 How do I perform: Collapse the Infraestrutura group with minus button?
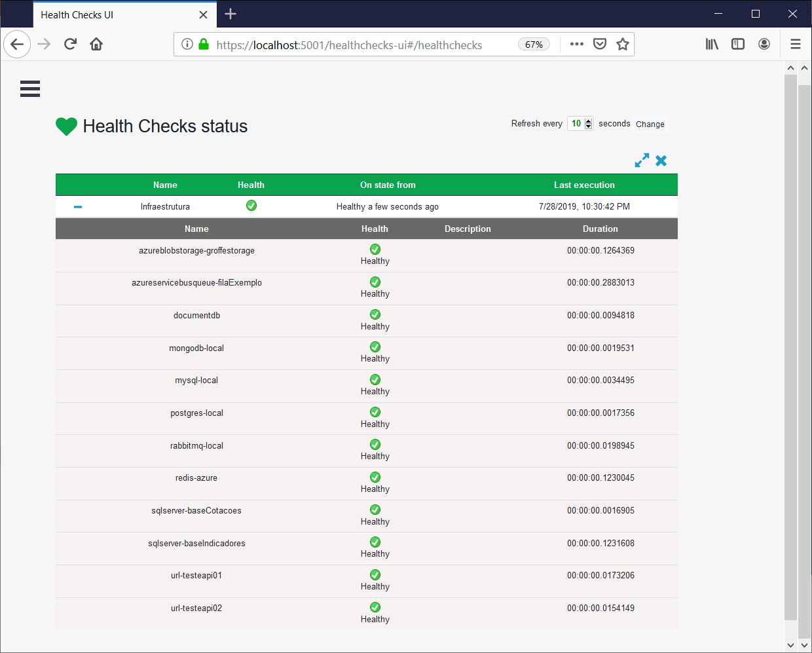point(77,206)
